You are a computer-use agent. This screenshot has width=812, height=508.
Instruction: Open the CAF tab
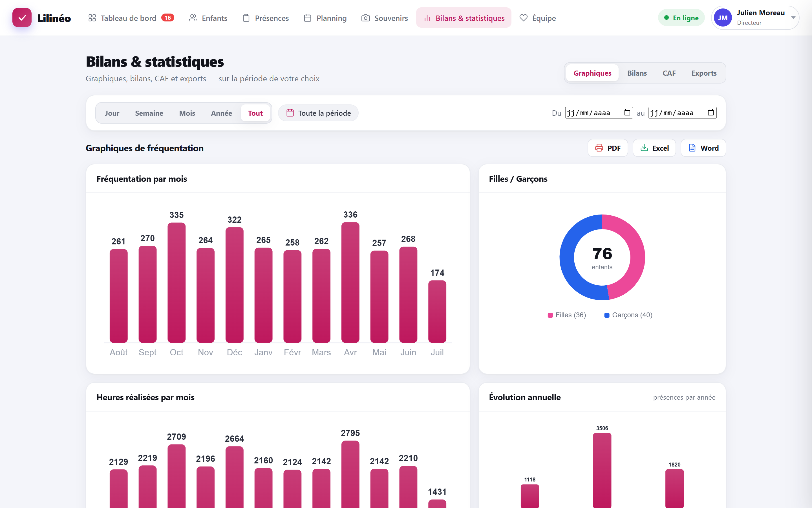(x=669, y=73)
